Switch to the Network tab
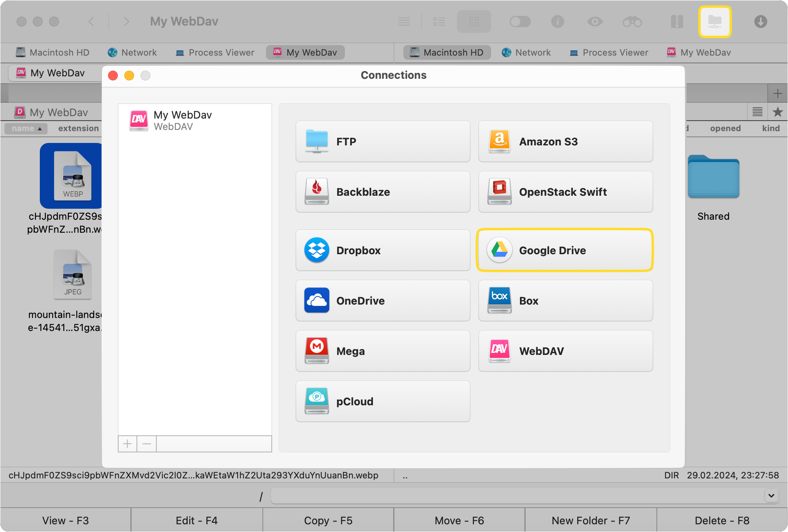The height and width of the screenshot is (532, 788). pyautogui.click(x=132, y=52)
